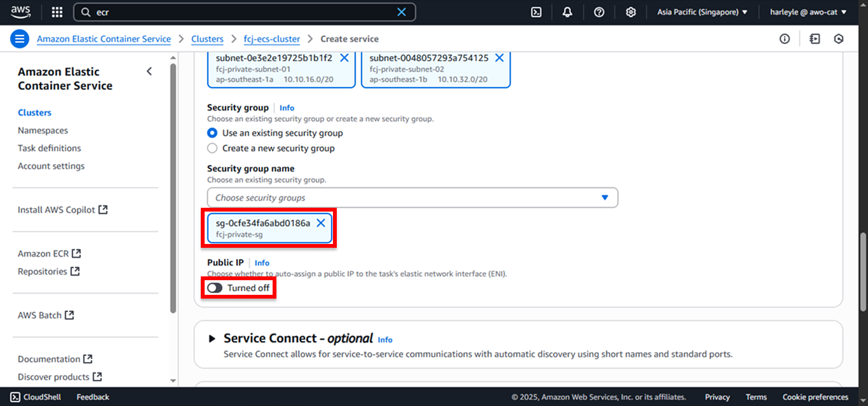The height and width of the screenshot is (406, 868).
Task: Click the sidebar vertical scrollbar
Action: coord(173,187)
